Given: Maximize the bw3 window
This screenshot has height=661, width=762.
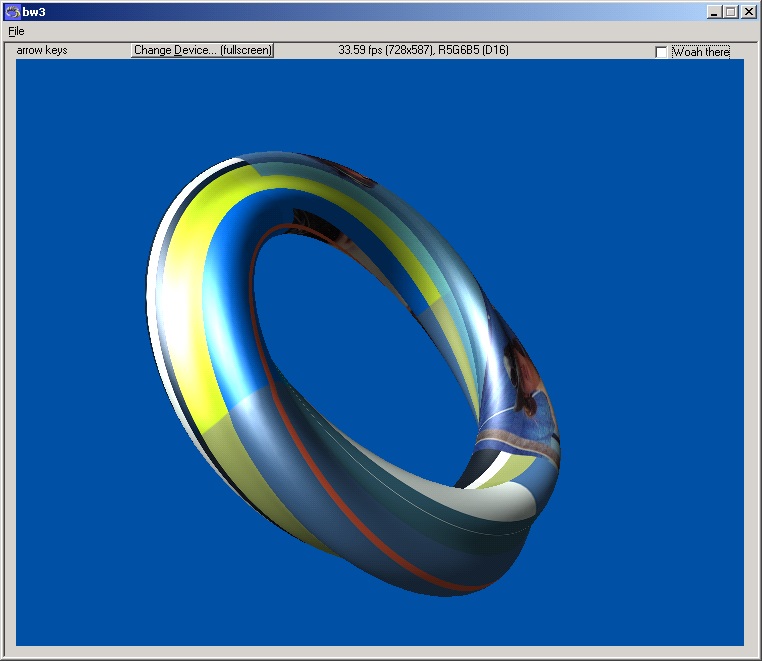Looking at the screenshot, I should 731,11.
